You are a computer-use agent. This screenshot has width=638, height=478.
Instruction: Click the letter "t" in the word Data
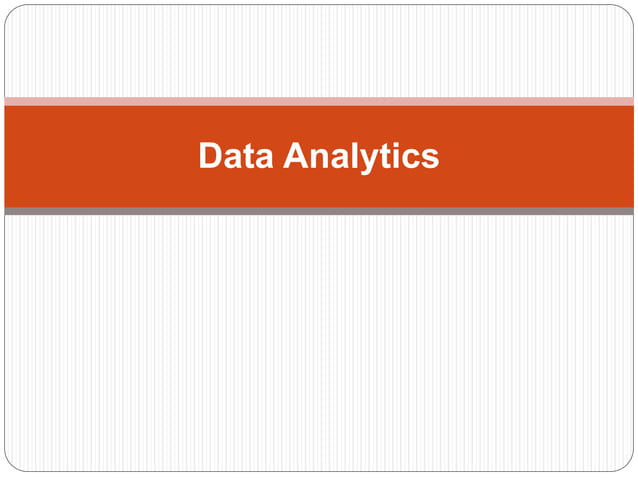click(248, 156)
